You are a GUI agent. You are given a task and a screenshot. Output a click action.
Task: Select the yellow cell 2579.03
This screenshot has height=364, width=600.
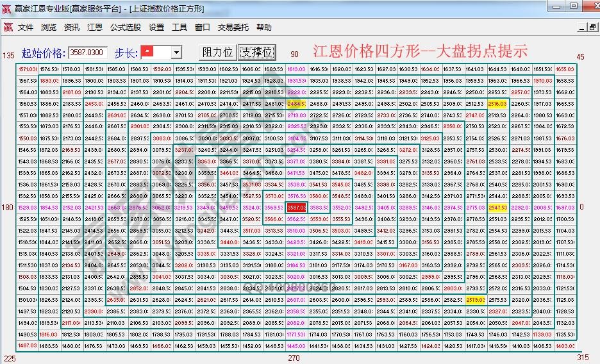pos(475,300)
